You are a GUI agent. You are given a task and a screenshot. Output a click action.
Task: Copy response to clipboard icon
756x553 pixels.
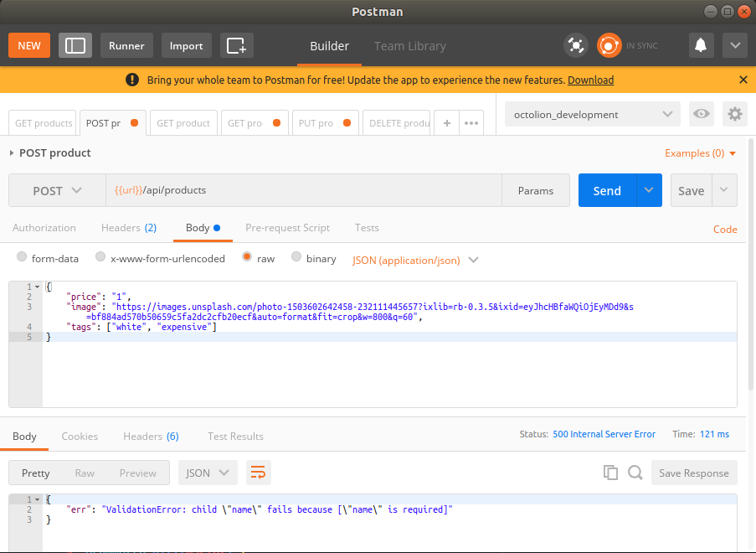(x=610, y=473)
